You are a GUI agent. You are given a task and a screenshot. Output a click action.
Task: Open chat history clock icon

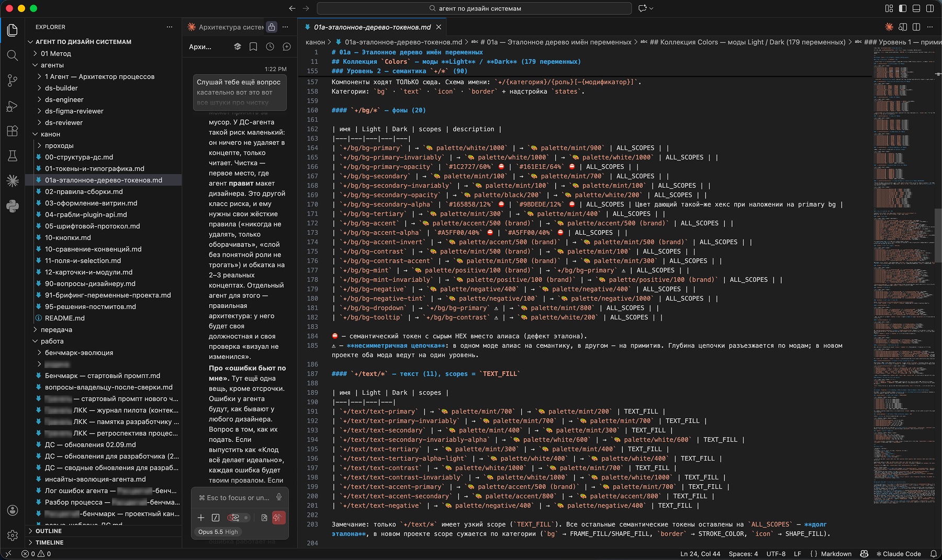(x=270, y=47)
